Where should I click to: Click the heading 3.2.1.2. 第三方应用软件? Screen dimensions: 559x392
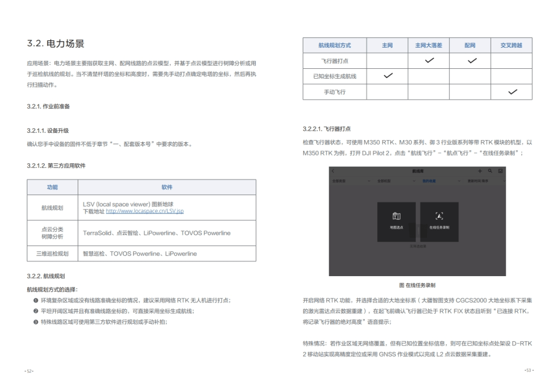pos(56,165)
